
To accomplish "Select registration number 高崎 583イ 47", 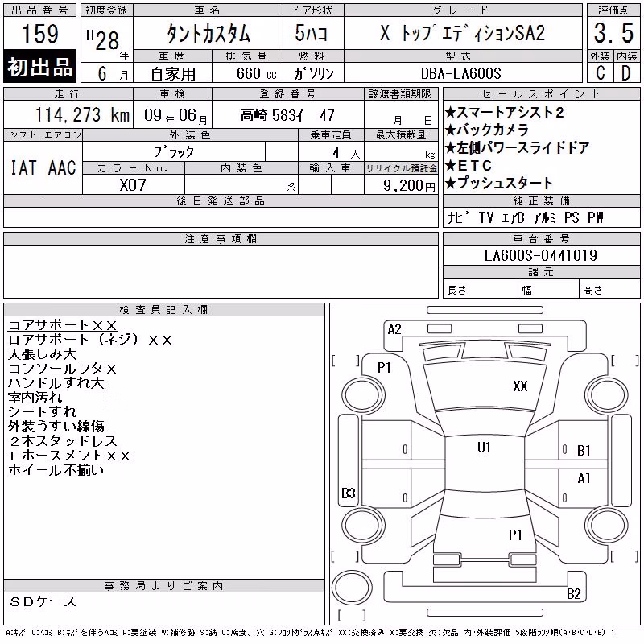I will pyautogui.click(x=287, y=115).
